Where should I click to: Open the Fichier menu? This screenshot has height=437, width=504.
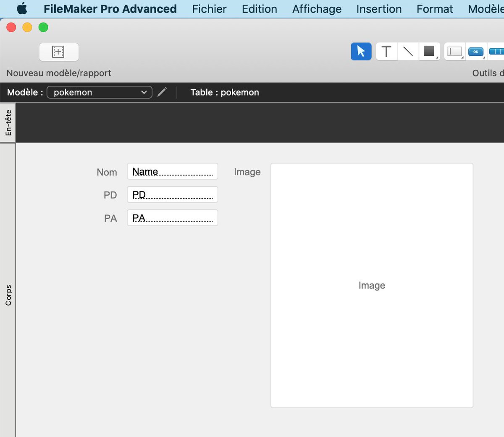[209, 9]
